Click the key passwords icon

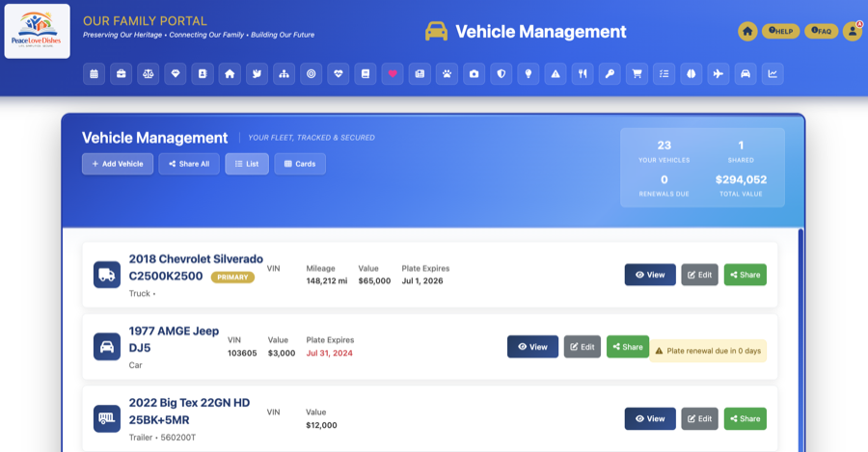[x=610, y=73]
